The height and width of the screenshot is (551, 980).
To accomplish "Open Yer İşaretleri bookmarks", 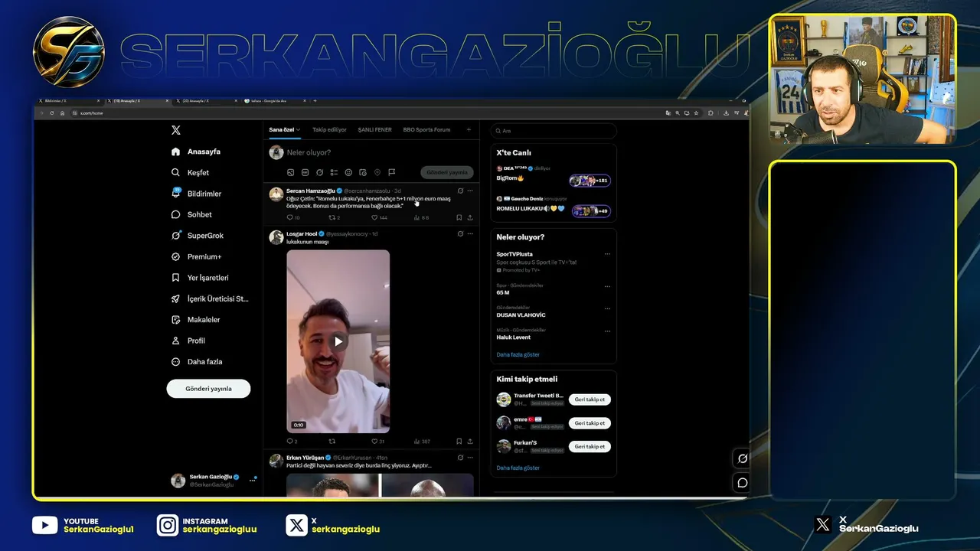I will pyautogui.click(x=200, y=278).
